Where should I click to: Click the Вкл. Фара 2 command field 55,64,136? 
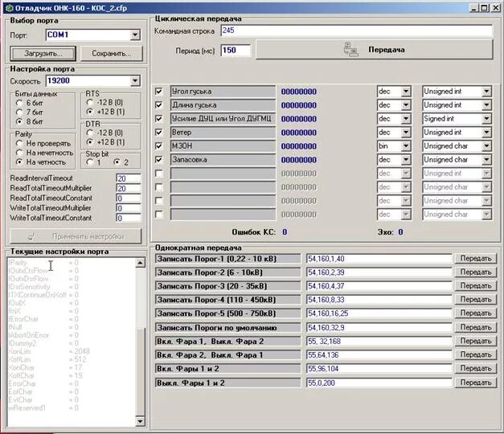[x=379, y=355]
